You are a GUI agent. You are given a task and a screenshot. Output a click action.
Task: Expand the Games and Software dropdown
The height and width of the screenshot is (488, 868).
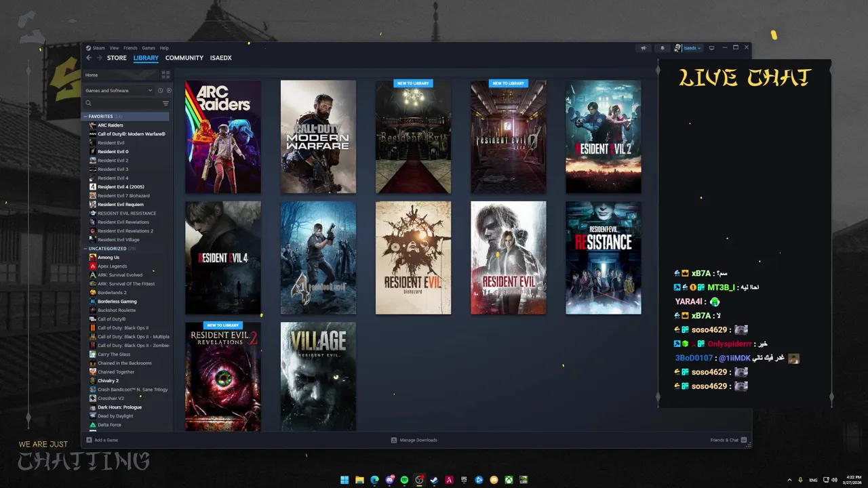(x=119, y=90)
